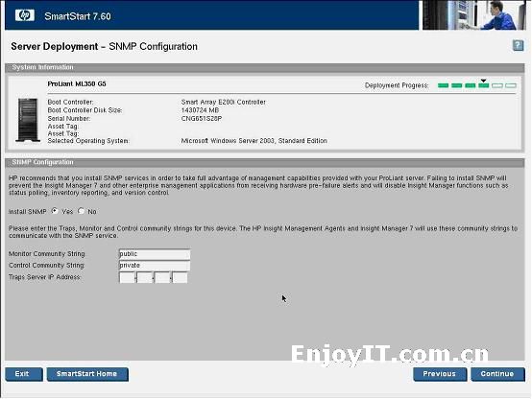Image resolution: width=532 pixels, height=399 pixels.
Task: Click the Monitor Community String field
Action: click(x=155, y=254)
